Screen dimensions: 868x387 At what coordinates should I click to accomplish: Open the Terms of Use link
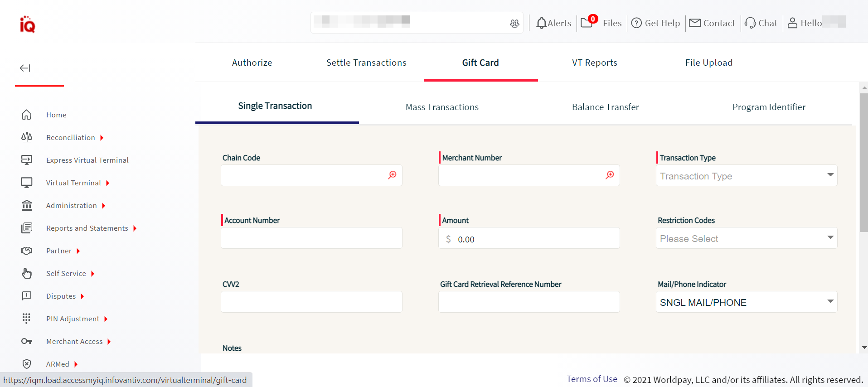(x=592, y=379)
